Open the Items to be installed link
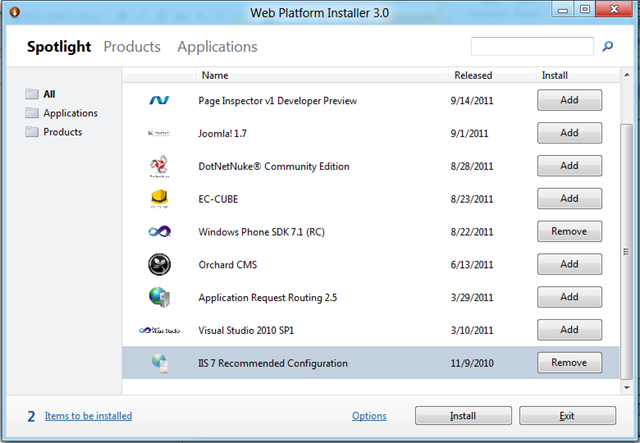640x443 pixels. point(88,416)
